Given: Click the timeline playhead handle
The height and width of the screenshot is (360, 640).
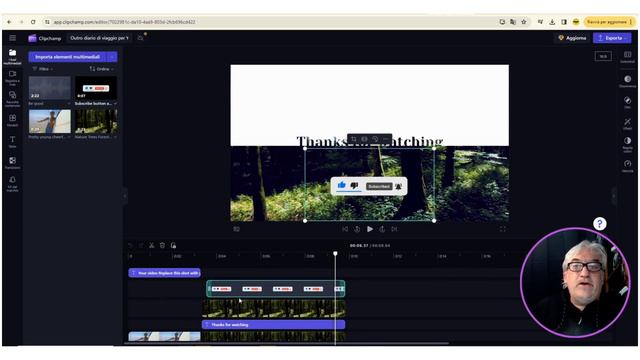Looking at the screenshot, I should (x=335, y=253).
